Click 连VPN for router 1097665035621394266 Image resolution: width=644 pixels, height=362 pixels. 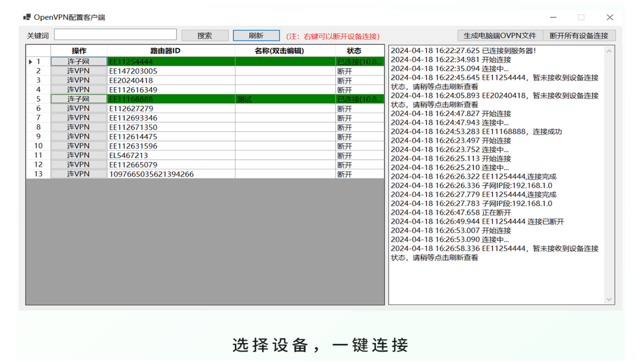click(x=78, y=174)
